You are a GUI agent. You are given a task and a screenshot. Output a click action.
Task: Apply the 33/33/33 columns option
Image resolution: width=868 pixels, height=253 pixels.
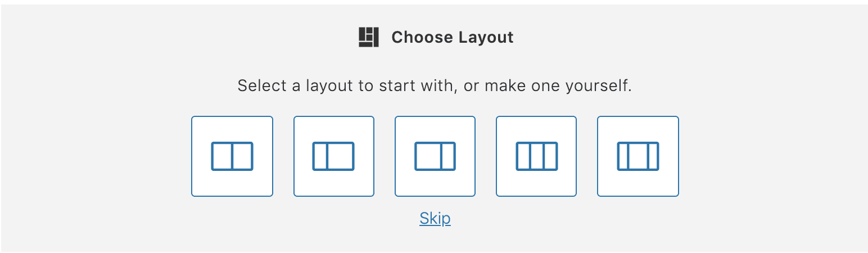536,156
